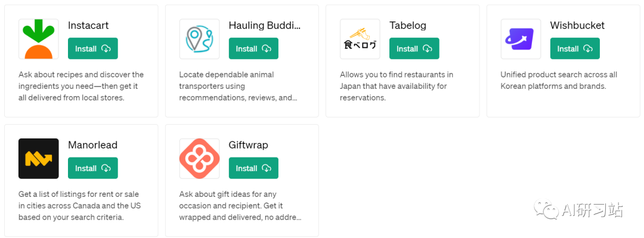This screenshot has height=238, width=644.
Task: Click the download cloud icon on Tabelog's Install button
Action: click(x=428, y=48)
